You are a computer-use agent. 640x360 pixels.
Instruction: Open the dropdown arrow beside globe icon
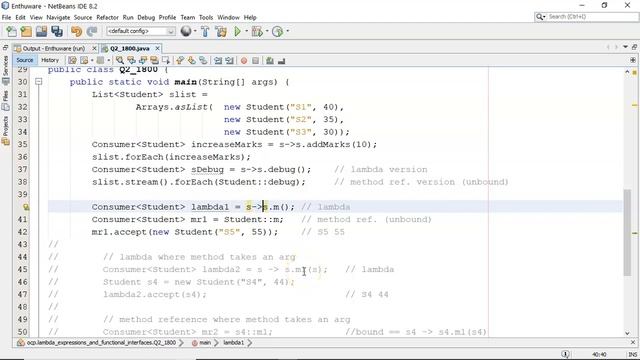(x=195, y=31)
